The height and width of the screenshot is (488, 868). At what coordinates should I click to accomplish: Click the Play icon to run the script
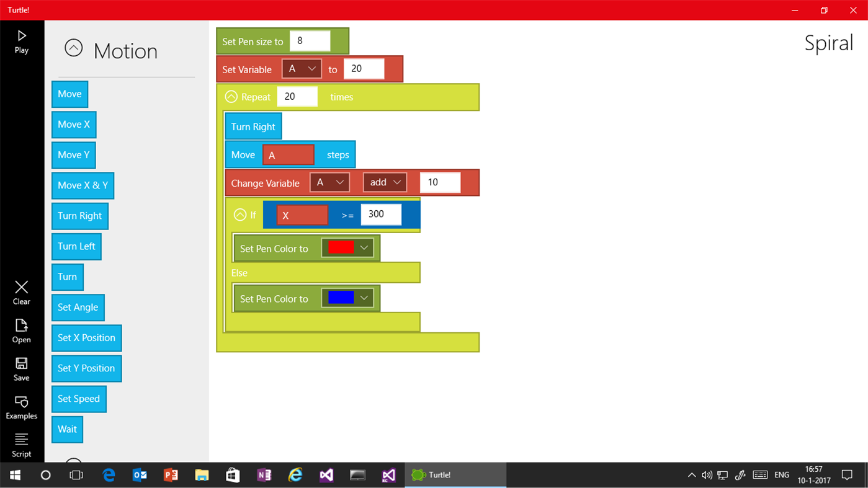coord(21,41)
